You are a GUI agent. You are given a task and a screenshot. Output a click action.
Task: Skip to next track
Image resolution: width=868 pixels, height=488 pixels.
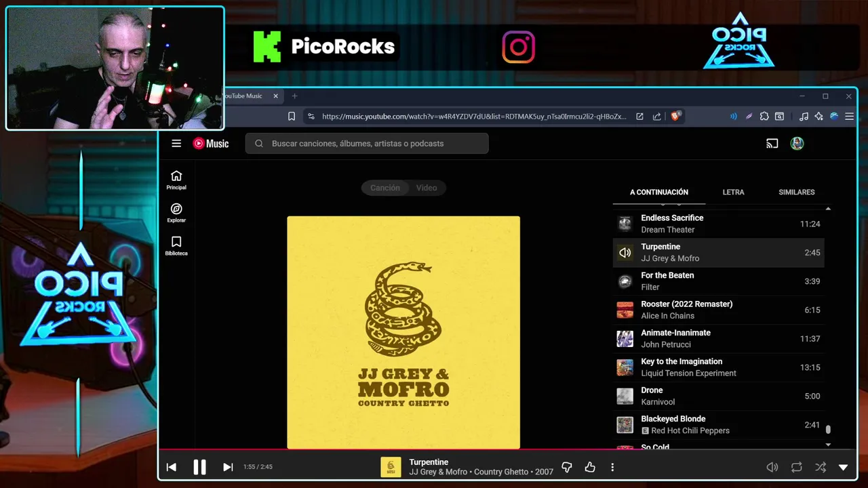pyautogui.click(x=228, y=467)
